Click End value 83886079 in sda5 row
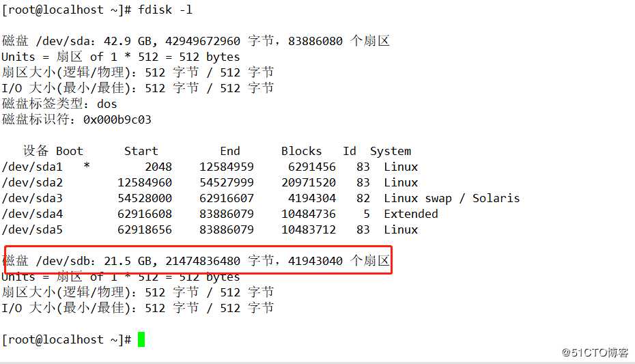The width and height of the screenshot is (635, 364). click(227, 229)
